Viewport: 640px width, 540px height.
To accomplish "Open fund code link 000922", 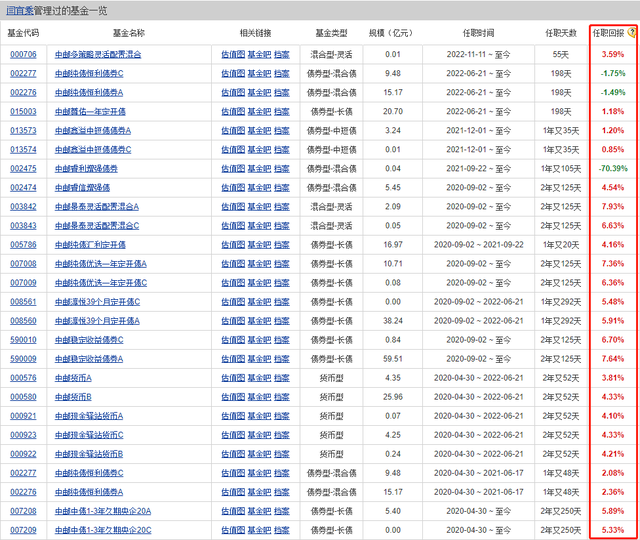I will coord(23,454).
